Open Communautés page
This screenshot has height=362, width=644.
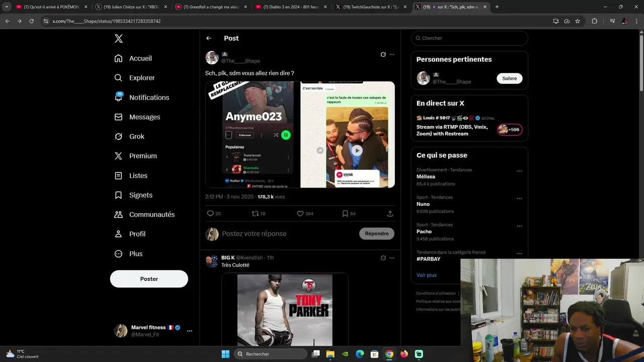pyautogui.click(x=144, y=215)
